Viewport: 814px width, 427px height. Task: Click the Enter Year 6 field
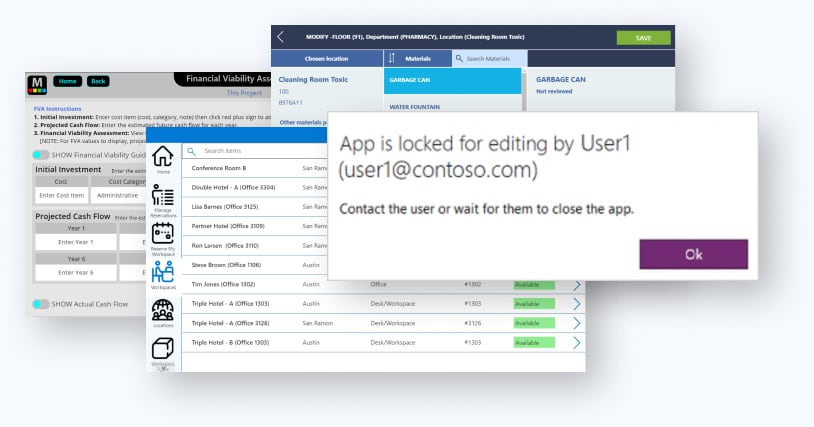(76, 272)
